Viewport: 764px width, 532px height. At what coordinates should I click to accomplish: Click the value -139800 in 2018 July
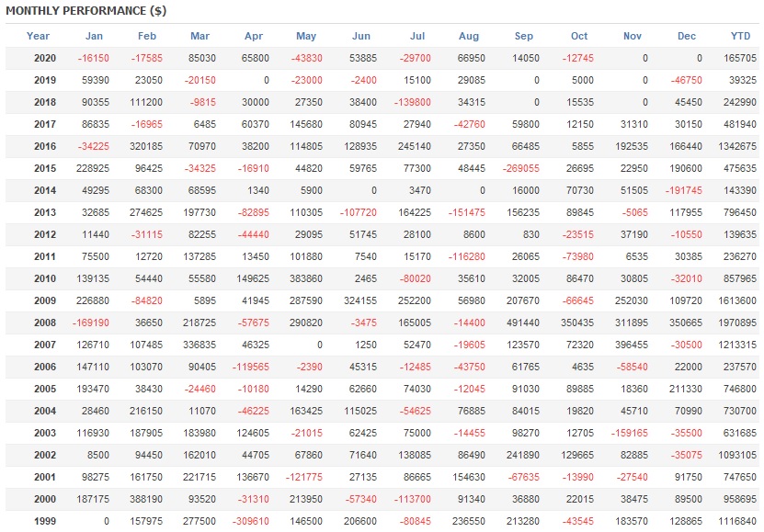413,102
